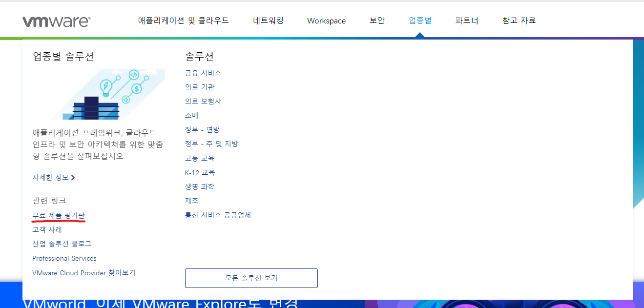Click the 모든 솔루션 보기 button
Viewport: 644px width, 308px height.
[251, 278]
